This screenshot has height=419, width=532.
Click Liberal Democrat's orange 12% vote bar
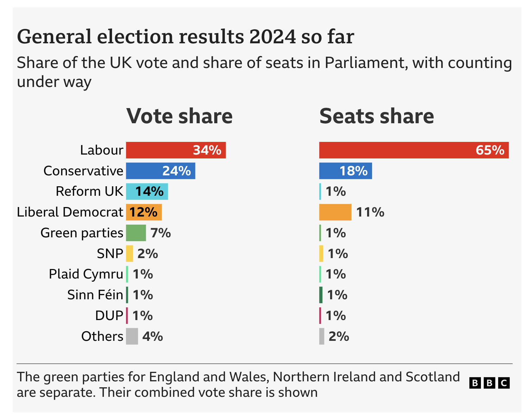tap(144, 212)
